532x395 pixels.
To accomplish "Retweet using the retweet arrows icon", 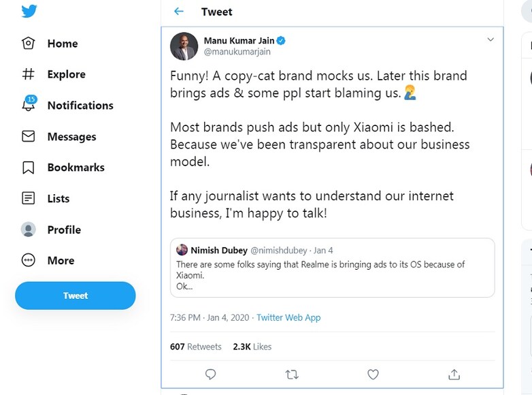I will tap(292, 374).
